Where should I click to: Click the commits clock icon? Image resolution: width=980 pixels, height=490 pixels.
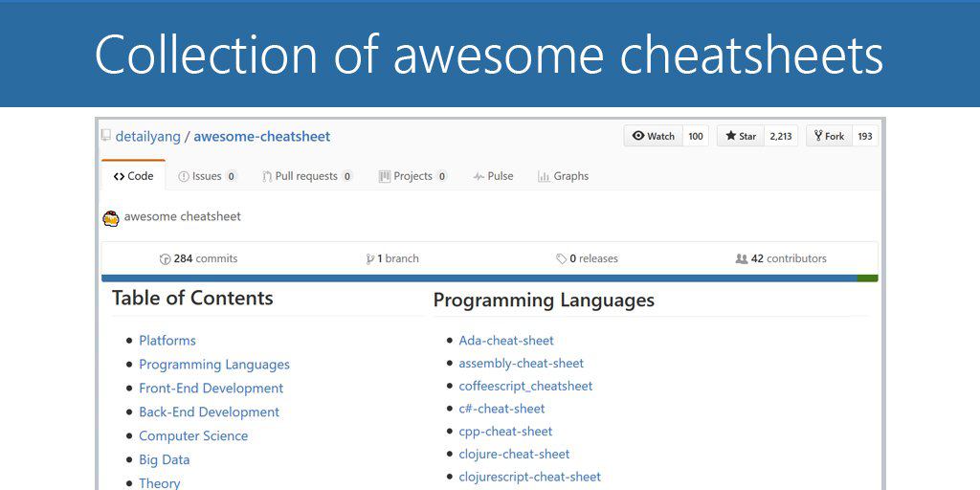click(165, 258)
